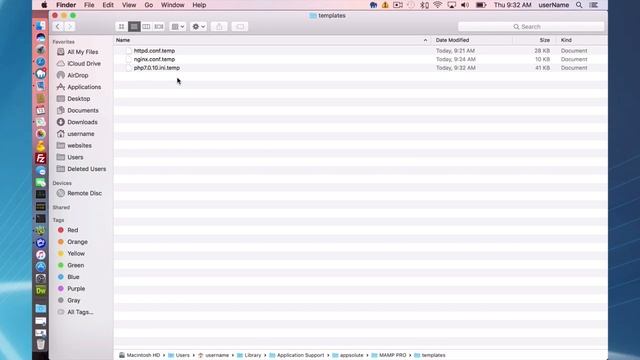Switch to column view in toolbar

coord(146,27)
